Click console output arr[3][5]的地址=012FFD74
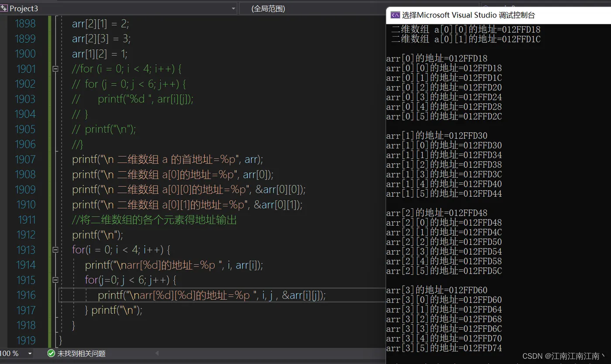Viewport: 611px width, 364px height. click(444, 348)
